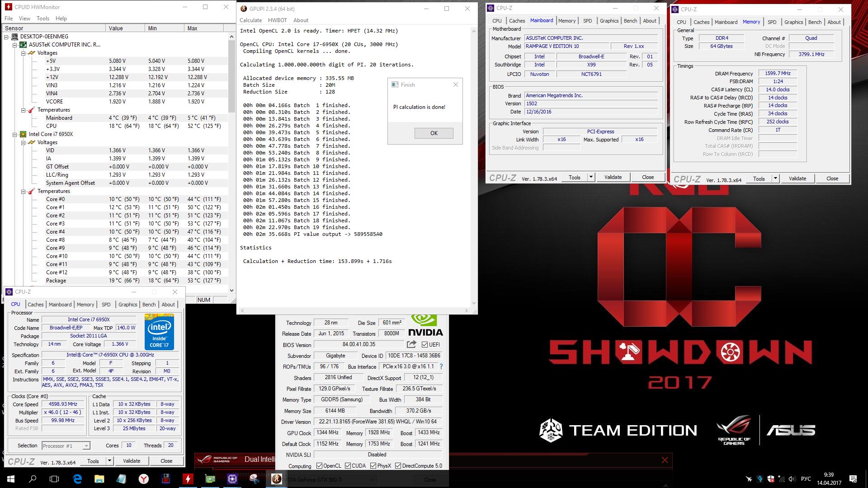Click the taskbar clock showing 9:39
The height and width of the screenshot is (488, 868).
pyautogui.click(x=829, y=479)
